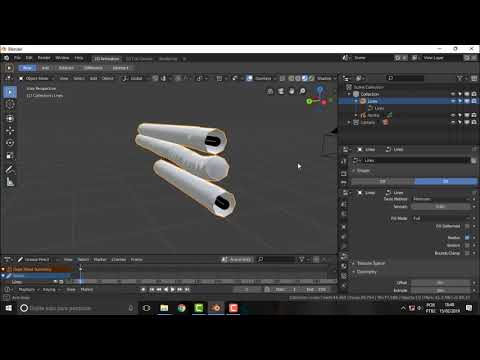Toggle eye visibility of Stroke object row
Screen dimensions: 480x360
pyautogui.click(x=453, y=115)
